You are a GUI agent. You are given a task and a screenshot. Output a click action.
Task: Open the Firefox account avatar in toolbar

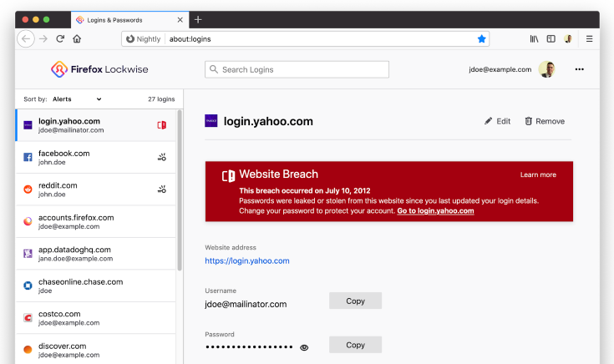point(568,38)
